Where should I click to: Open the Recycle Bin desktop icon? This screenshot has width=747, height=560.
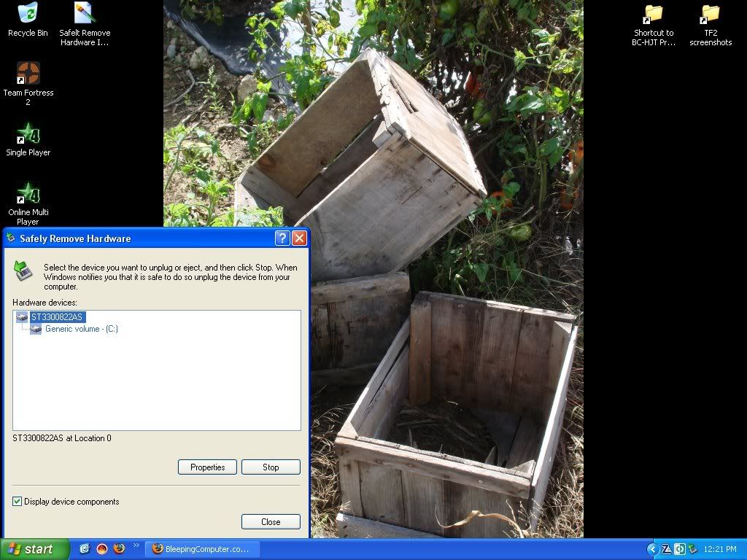click(28, 20)
